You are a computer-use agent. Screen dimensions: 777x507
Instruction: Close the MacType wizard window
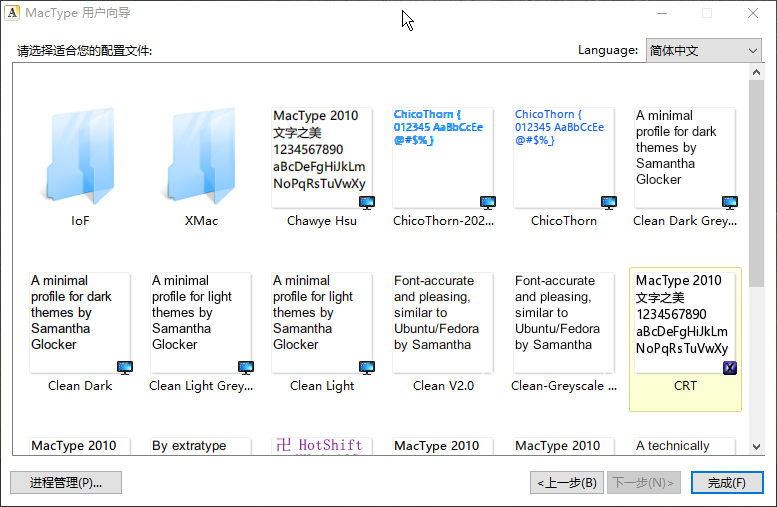[753, 13]
